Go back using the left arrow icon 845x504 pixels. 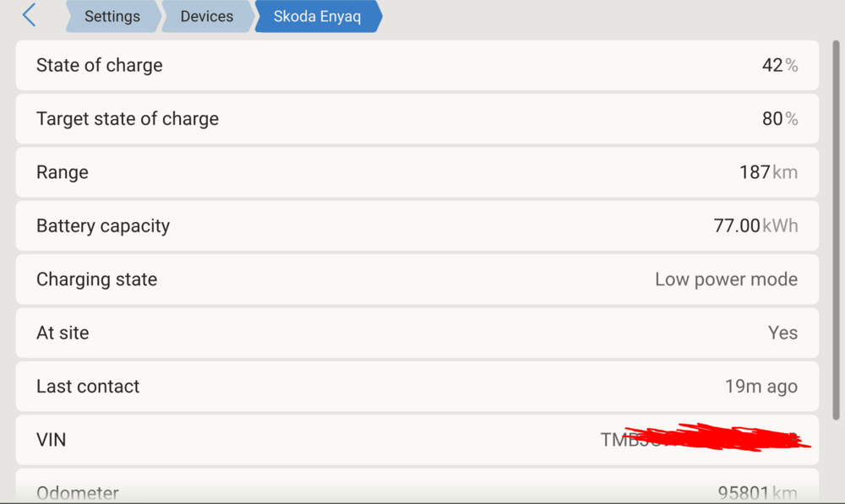coord(29,15)
